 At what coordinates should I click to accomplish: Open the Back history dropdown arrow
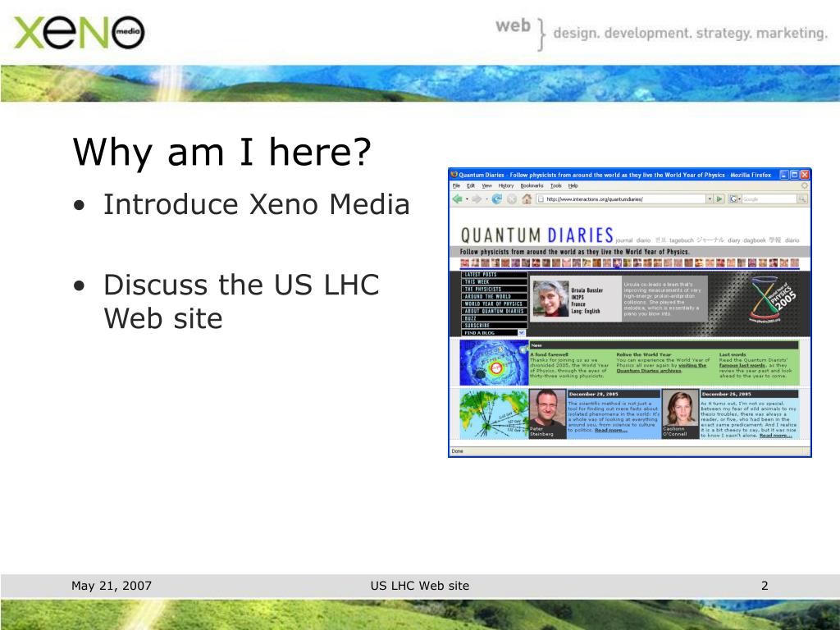coord(467,199)
